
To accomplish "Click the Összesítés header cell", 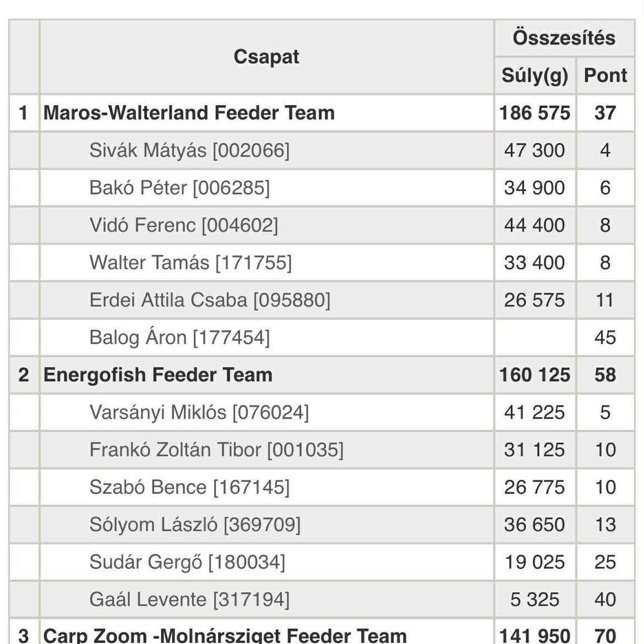I will click(x=564, y=38).
